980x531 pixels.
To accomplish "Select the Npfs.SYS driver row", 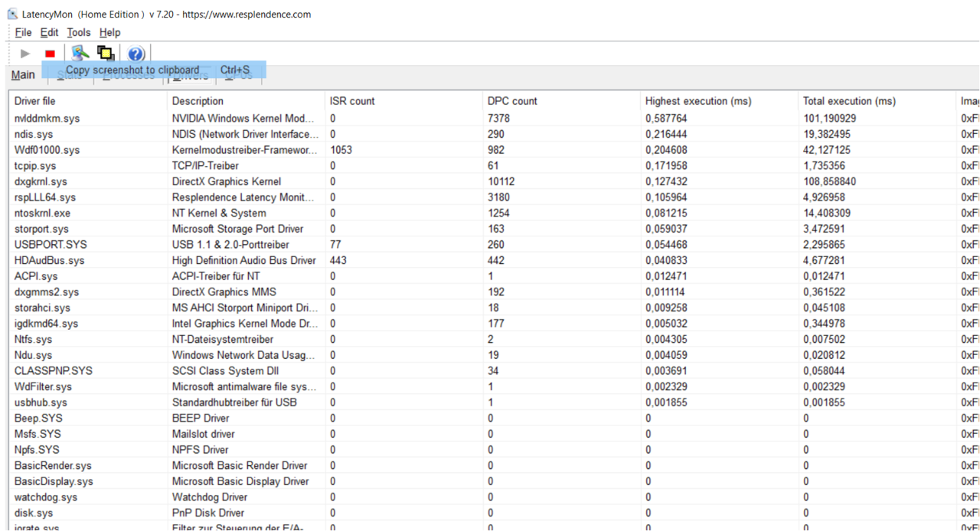I will tap(494, 450).
